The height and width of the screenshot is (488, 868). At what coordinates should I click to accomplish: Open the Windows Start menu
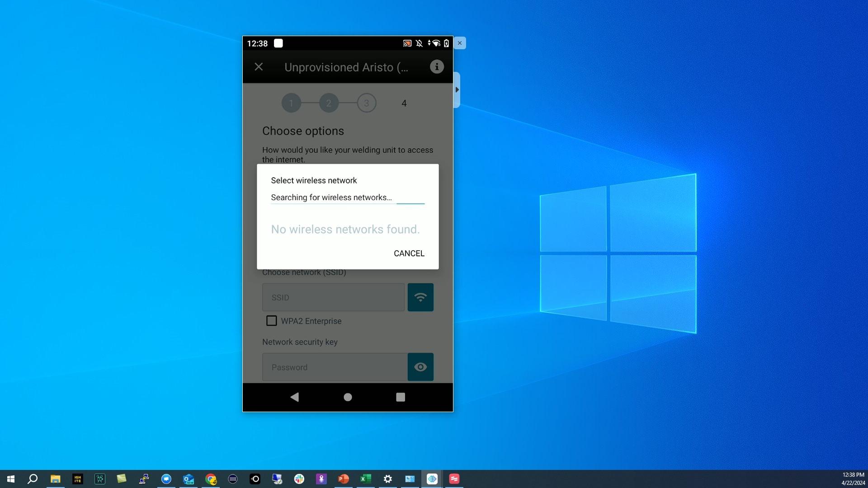(11, 479)
